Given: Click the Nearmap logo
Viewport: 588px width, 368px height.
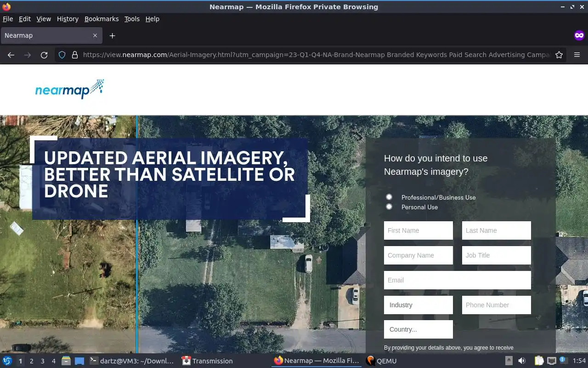Looking at the screenshot, I should [69, 89].
